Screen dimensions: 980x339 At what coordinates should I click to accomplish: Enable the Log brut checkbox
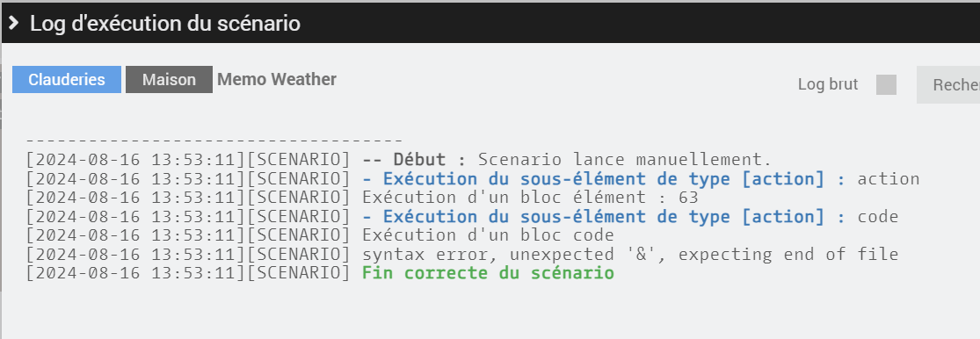(x=886, y=84)
